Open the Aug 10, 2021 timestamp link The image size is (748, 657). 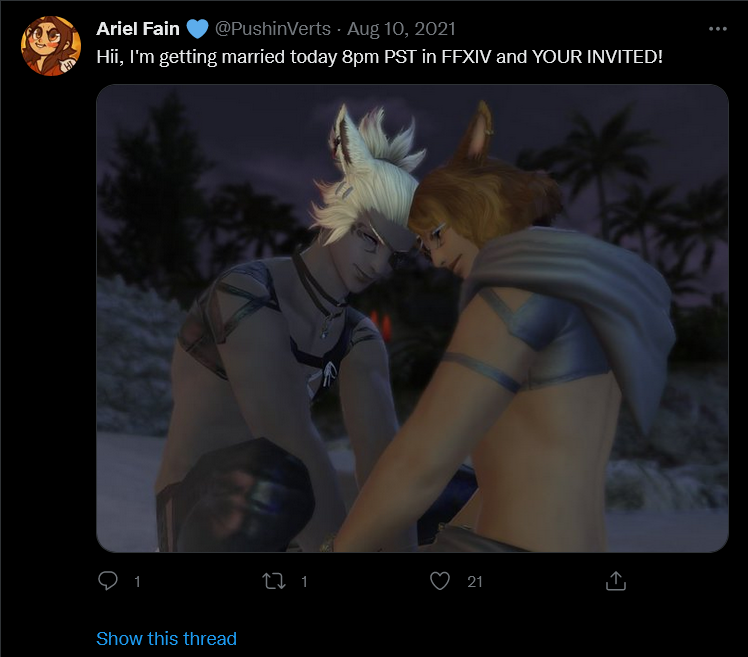pyautogui.click(x=401, y=29)
